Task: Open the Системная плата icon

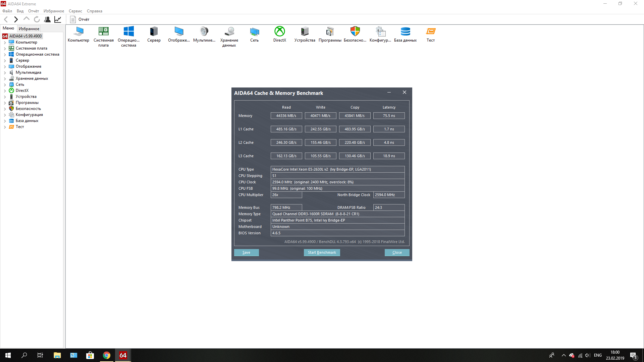Action: [x=103, y=32]
